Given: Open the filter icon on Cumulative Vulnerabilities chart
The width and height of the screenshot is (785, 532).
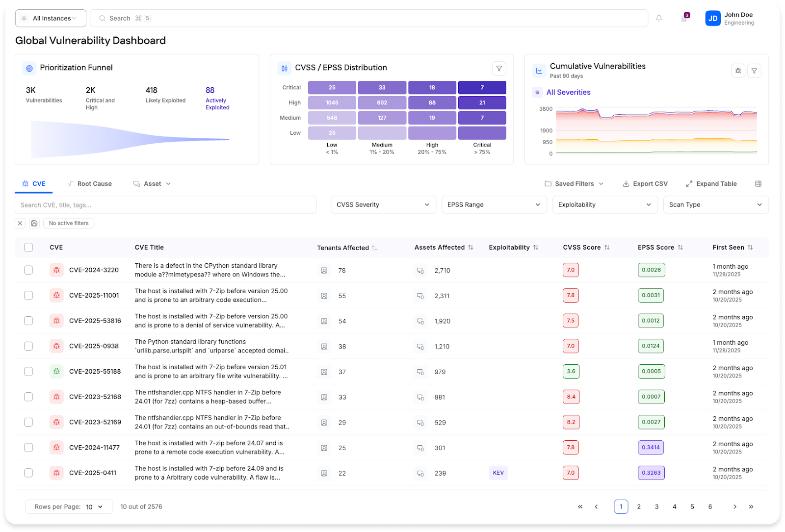Looking at the screenshot, I should point(754,71).
